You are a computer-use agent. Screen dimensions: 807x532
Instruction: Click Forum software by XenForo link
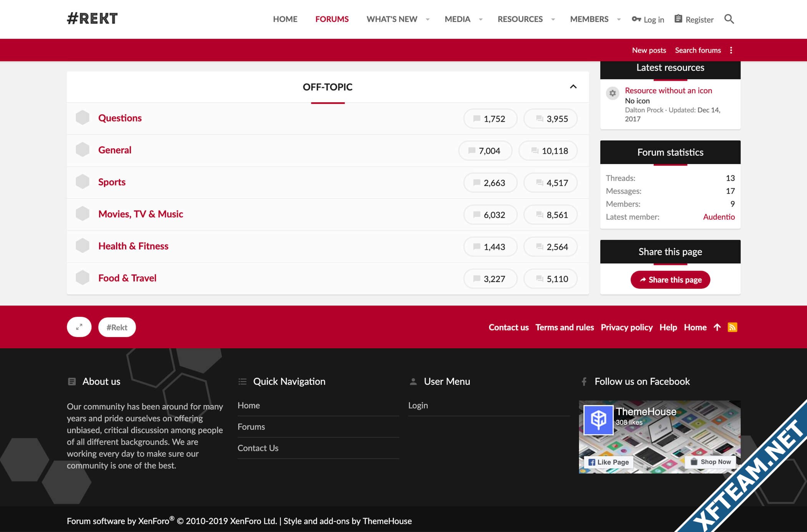point(172,521)
